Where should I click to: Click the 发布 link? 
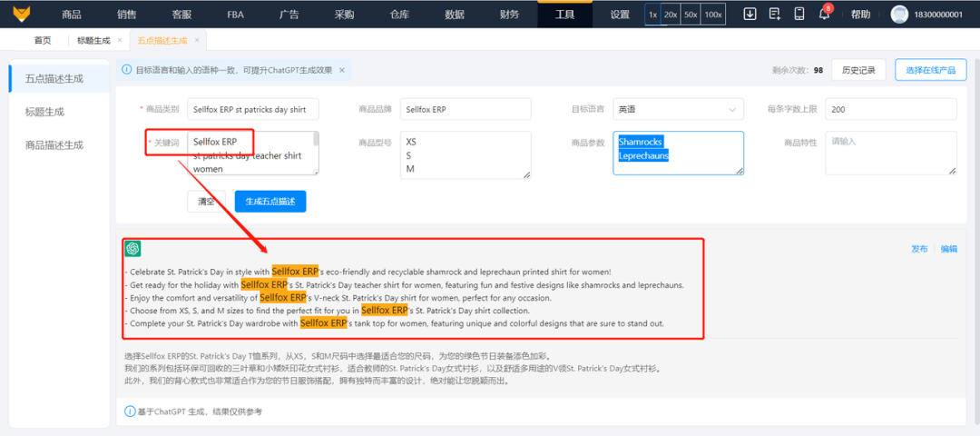919,249
